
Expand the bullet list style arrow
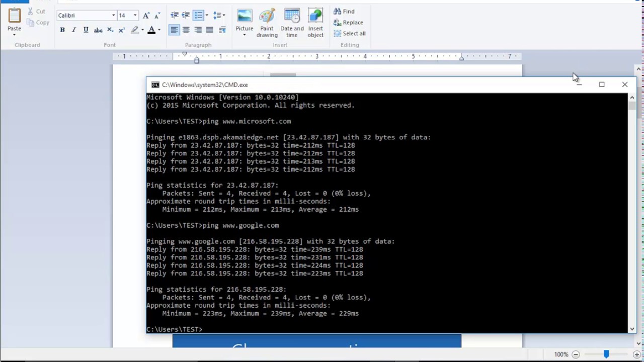(x=207, y=16)
